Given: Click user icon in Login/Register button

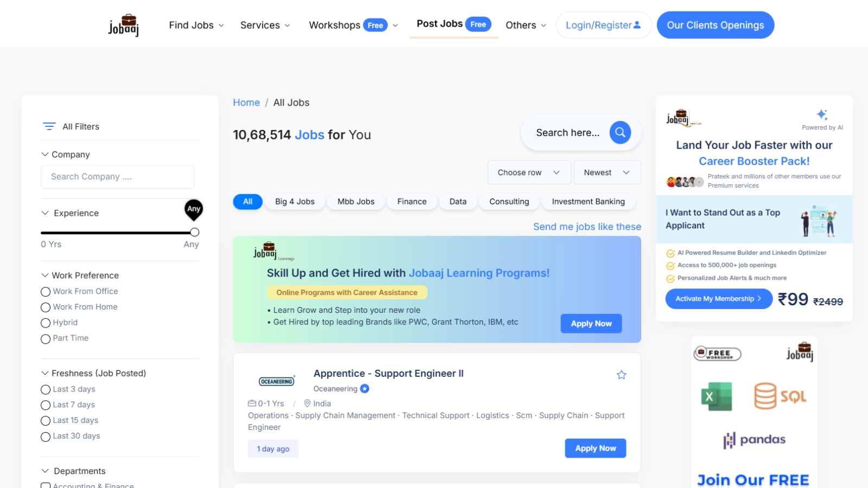Looking at the screenshot, I should pos(637,25).
